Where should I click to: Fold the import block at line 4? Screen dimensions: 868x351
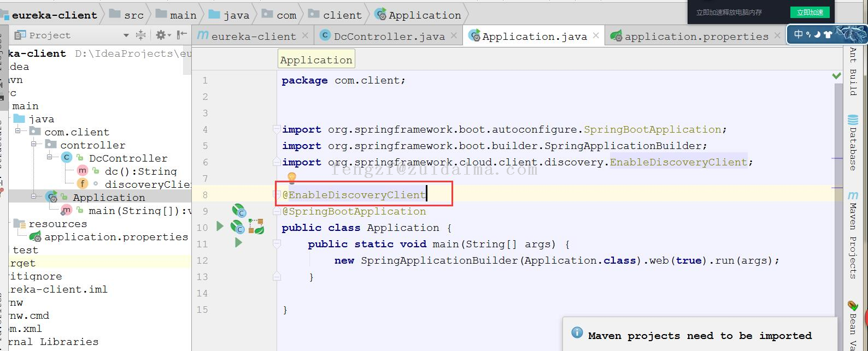coord(277,129)
